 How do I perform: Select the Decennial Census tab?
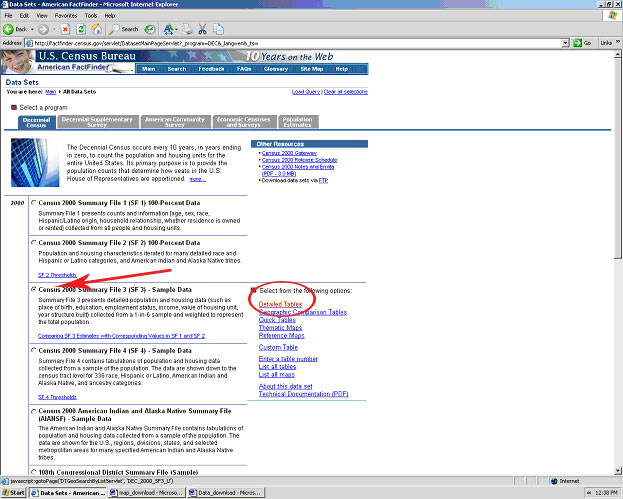tap(36, 122)
